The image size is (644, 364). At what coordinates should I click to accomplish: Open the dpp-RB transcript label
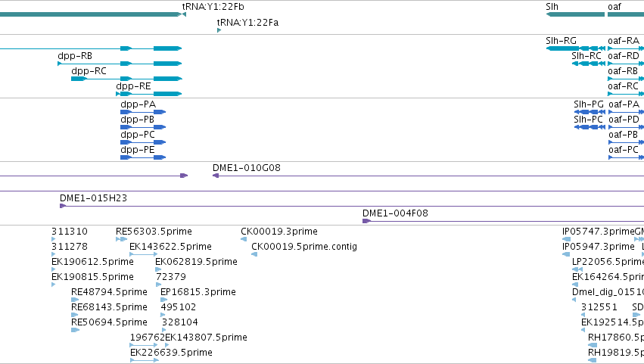tap(75, 56)
